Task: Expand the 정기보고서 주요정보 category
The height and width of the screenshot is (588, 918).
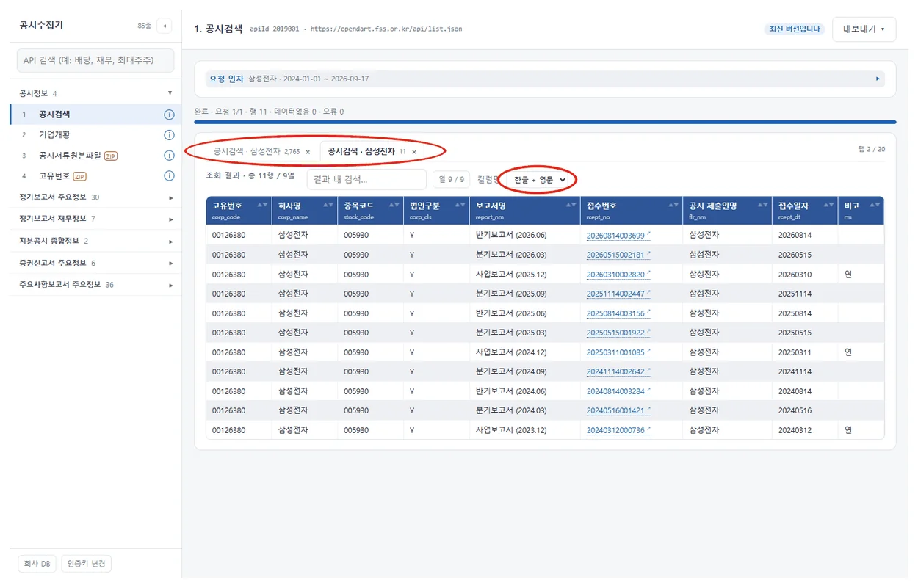Action: click(95, 197)
